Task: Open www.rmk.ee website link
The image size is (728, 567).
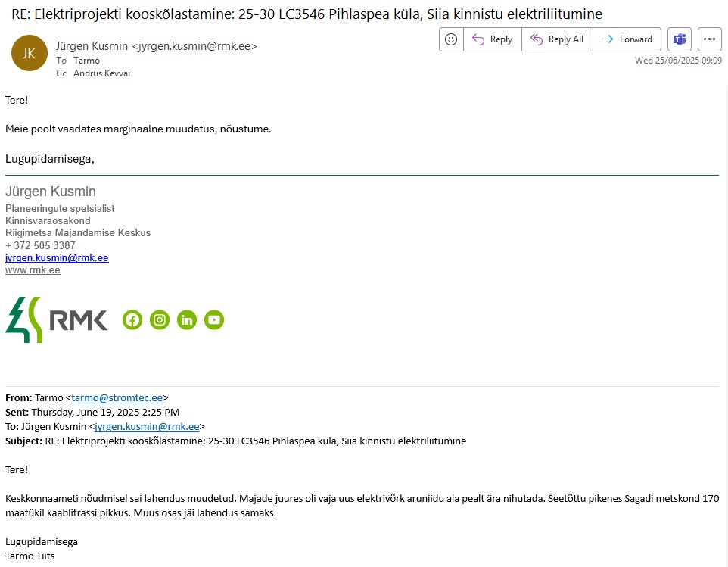Action: pos(33,270)
